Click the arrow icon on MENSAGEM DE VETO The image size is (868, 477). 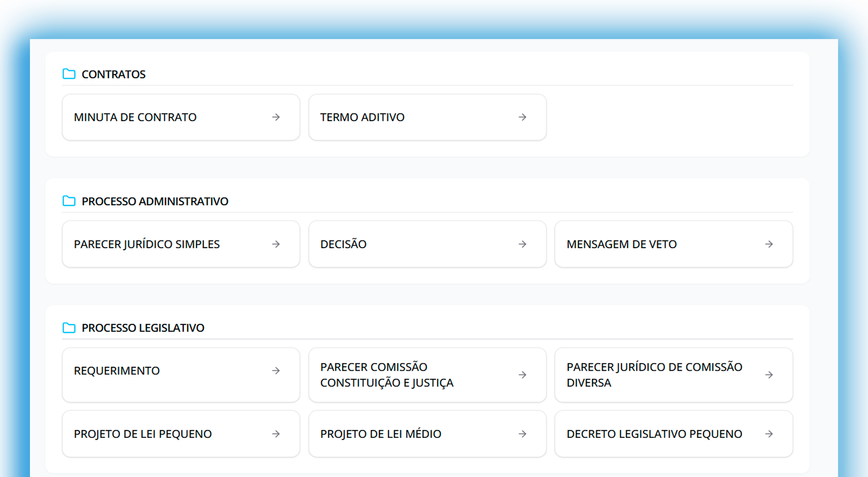click(769, 244)
